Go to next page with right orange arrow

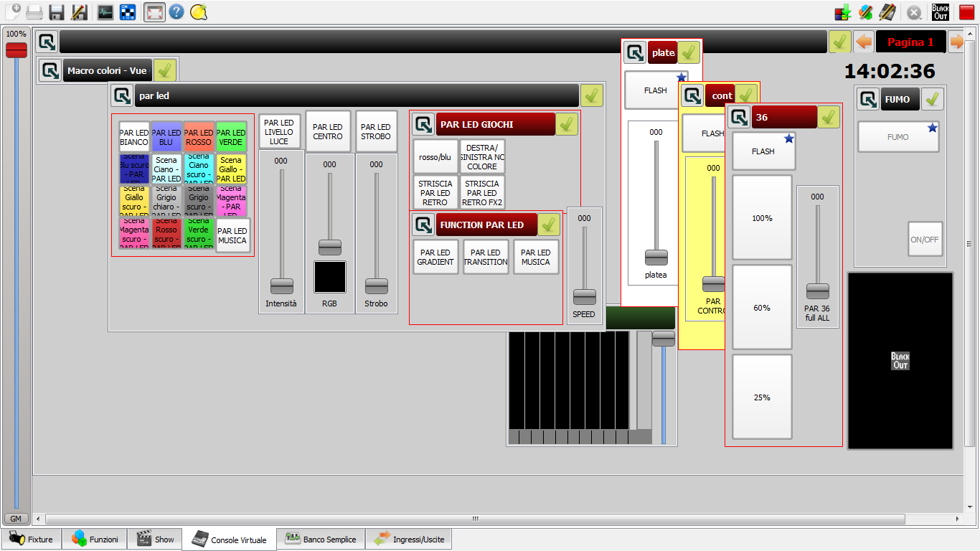coord(956,42)
